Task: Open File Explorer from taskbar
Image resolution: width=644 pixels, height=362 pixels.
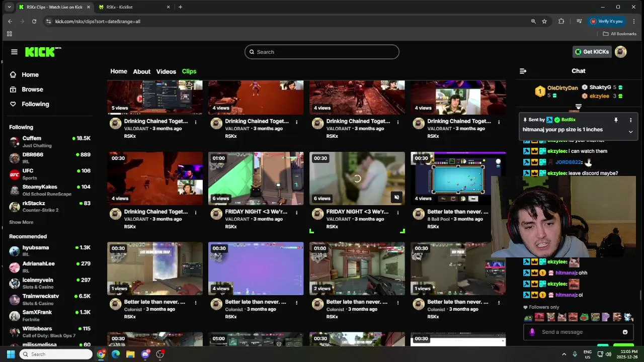Action: (130, 354)
